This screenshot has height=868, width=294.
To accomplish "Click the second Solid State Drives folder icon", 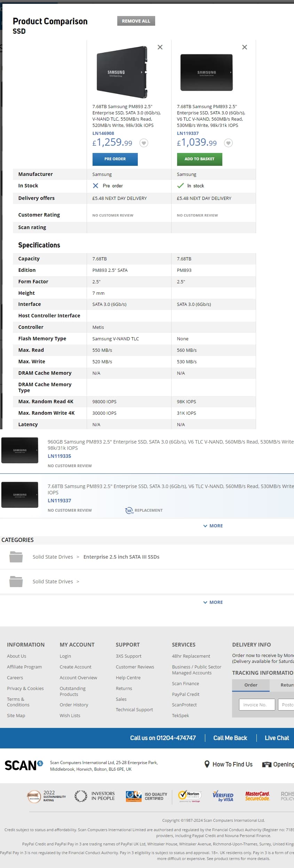I will click(16, 581).
